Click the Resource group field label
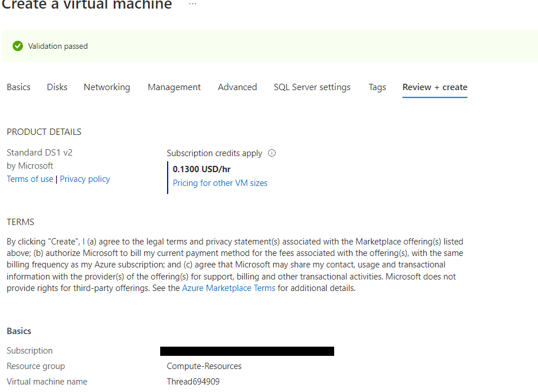Viewport: 538px width, 392px height. (x=36, y=366)
